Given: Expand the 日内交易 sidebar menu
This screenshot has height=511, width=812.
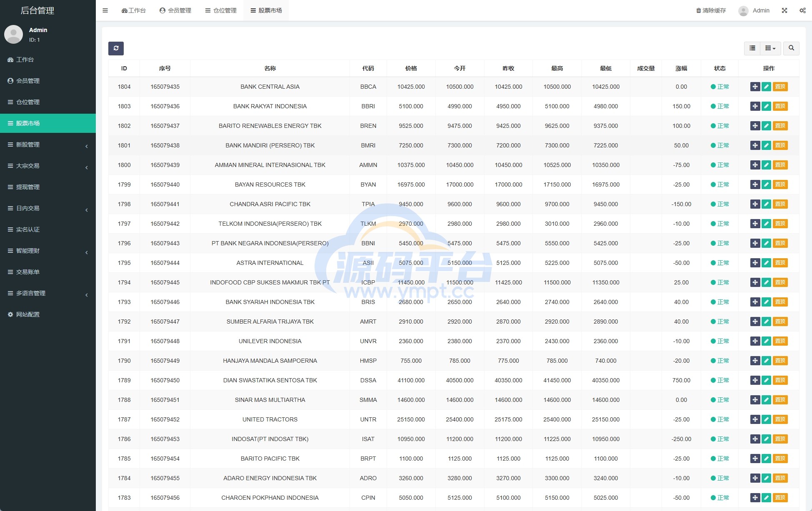Looking at the screenshot, I should coord(48,208).
